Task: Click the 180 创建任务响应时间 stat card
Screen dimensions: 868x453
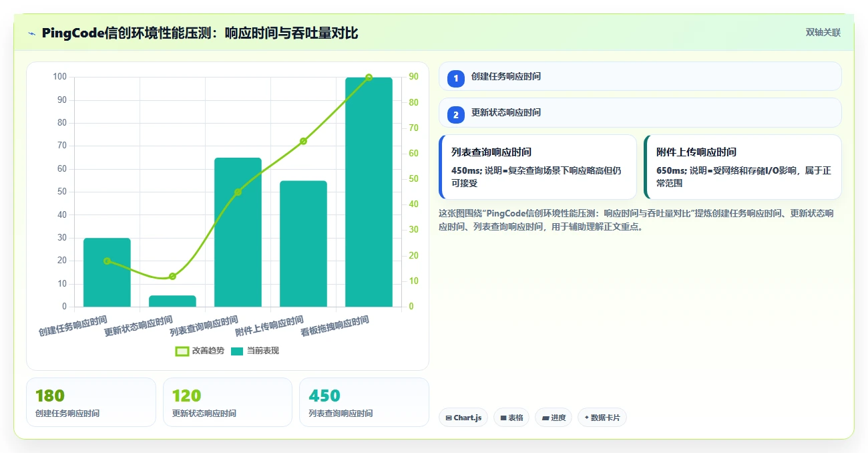Action: click(91, 402)
